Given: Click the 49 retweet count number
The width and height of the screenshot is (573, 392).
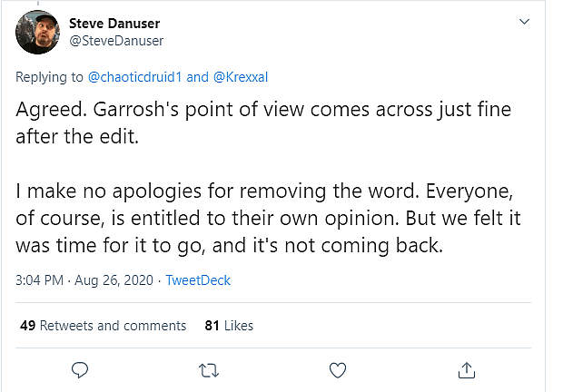Looking at the screenshot, I should coord(26,325).
